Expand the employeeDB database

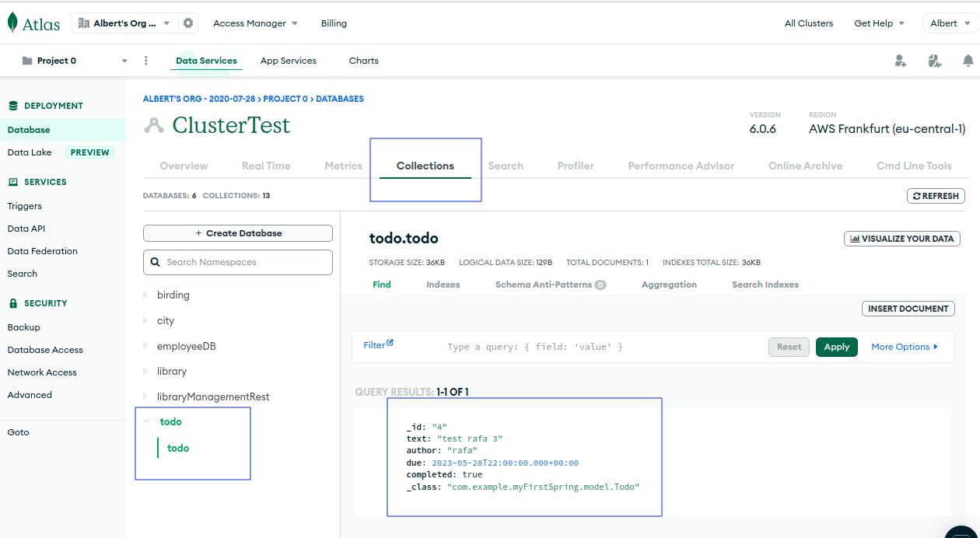[145, 346]
